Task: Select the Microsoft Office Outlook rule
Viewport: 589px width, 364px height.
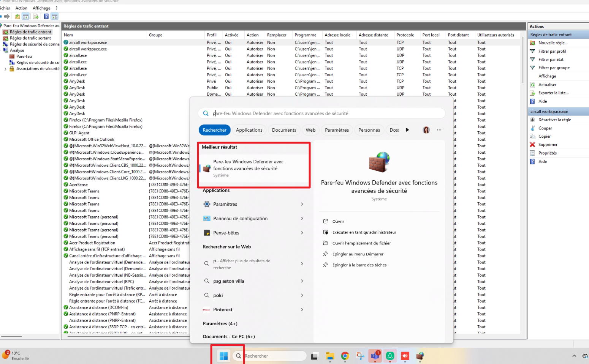Action: (92, 139)
